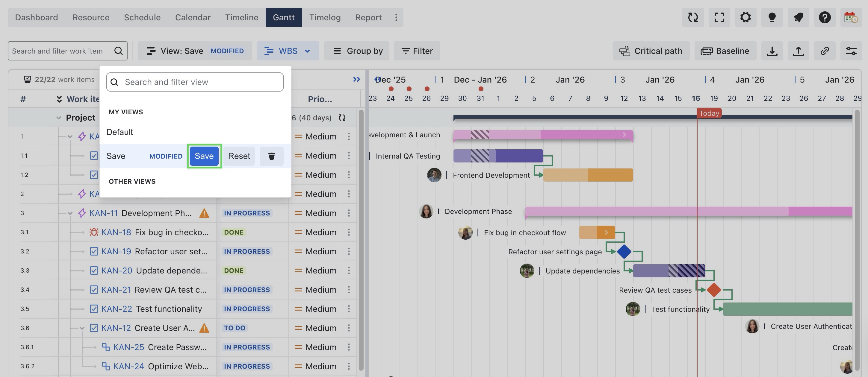Click the copy link icon
The height and width of the screenshot is (377, 868).
[x=825, y=51]
